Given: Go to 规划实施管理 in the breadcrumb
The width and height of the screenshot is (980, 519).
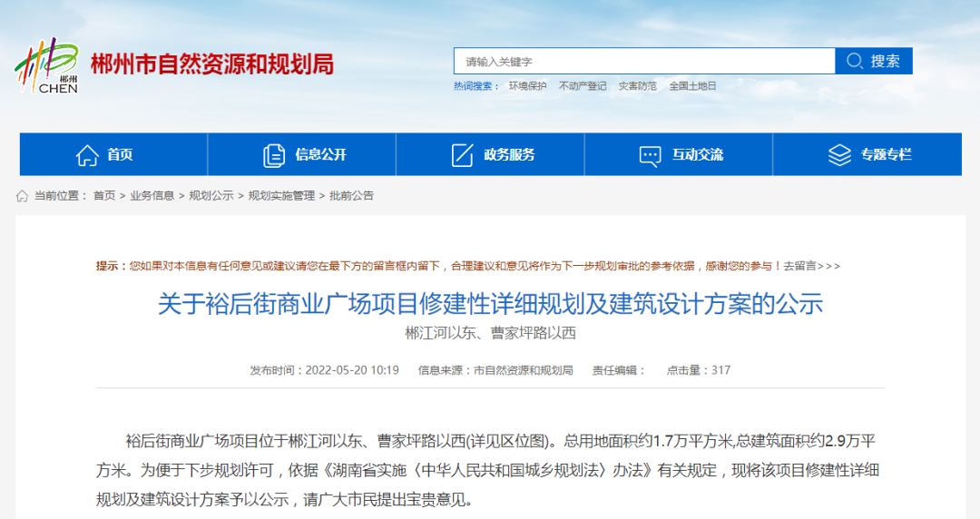Looking at the screenshot, I should tap(281, 196).
